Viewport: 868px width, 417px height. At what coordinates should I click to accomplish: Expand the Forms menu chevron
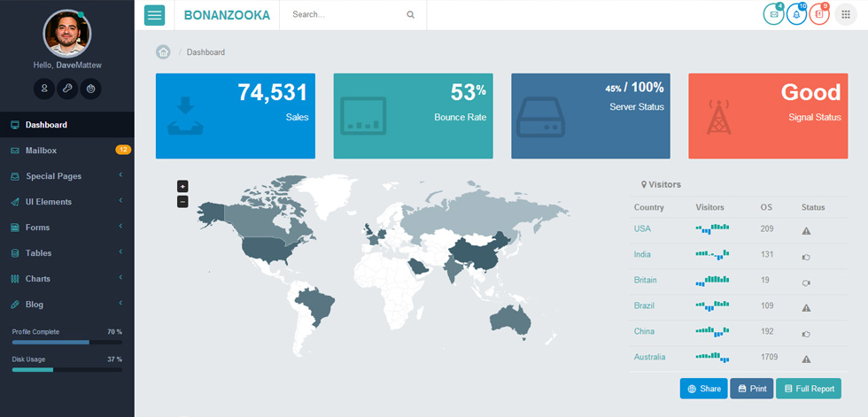coord(120,226)
